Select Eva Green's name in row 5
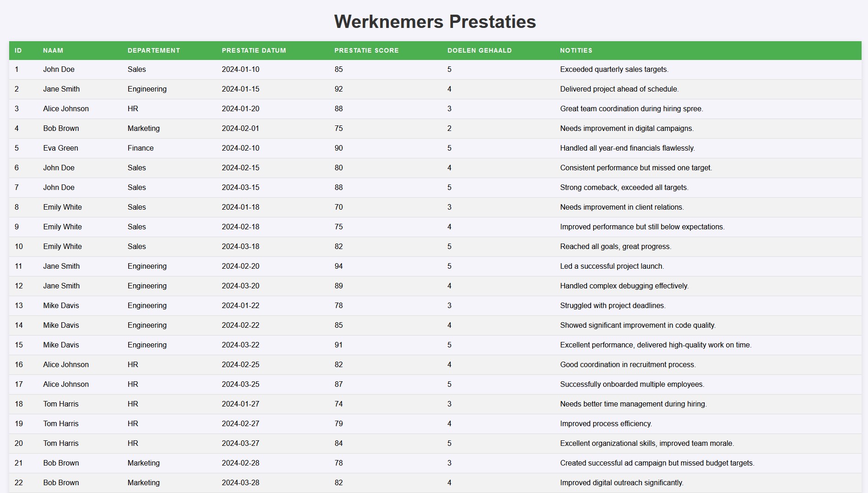 pyautogui.click(x=60, y=148)
